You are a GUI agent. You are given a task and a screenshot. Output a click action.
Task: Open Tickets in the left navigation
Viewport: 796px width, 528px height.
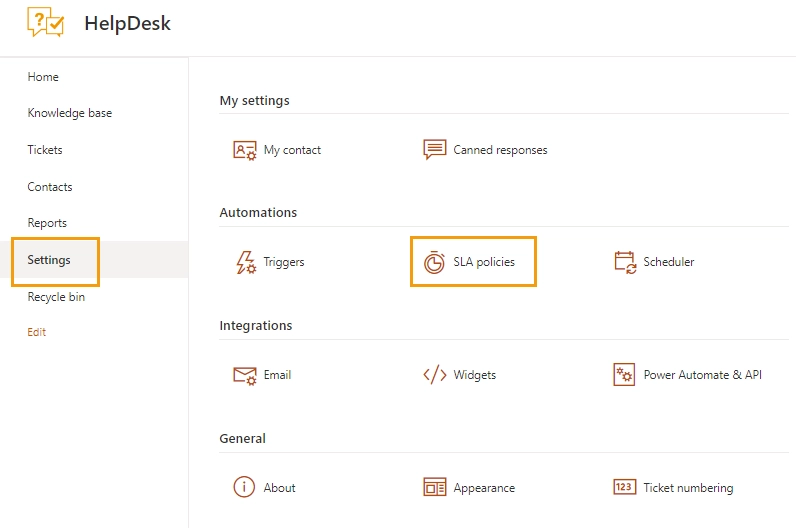point(45,150)
